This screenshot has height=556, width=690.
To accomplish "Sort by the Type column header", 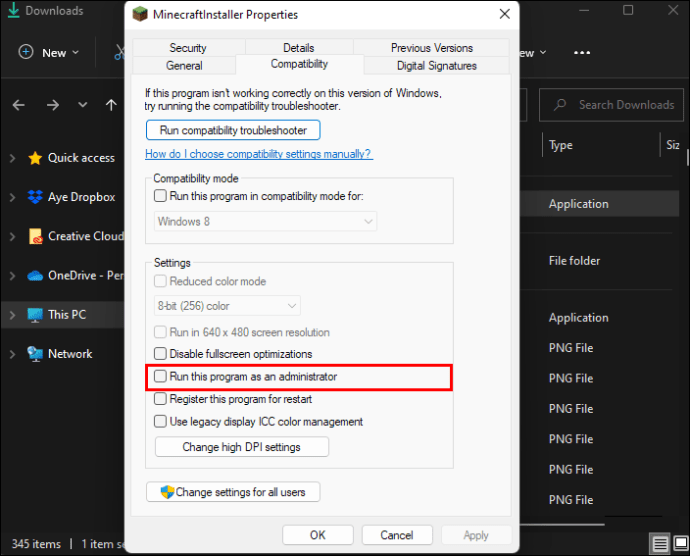I will [561, 145].
